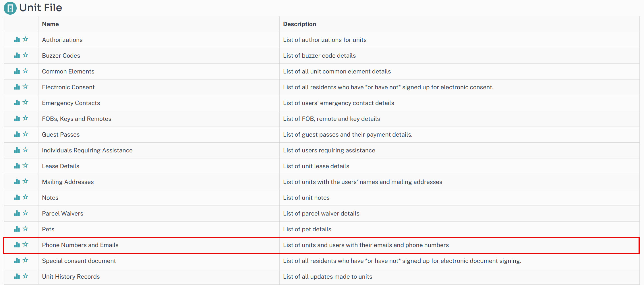Favorite the Authorizations report with its star

pyautogui.click(x=26, y=39)
